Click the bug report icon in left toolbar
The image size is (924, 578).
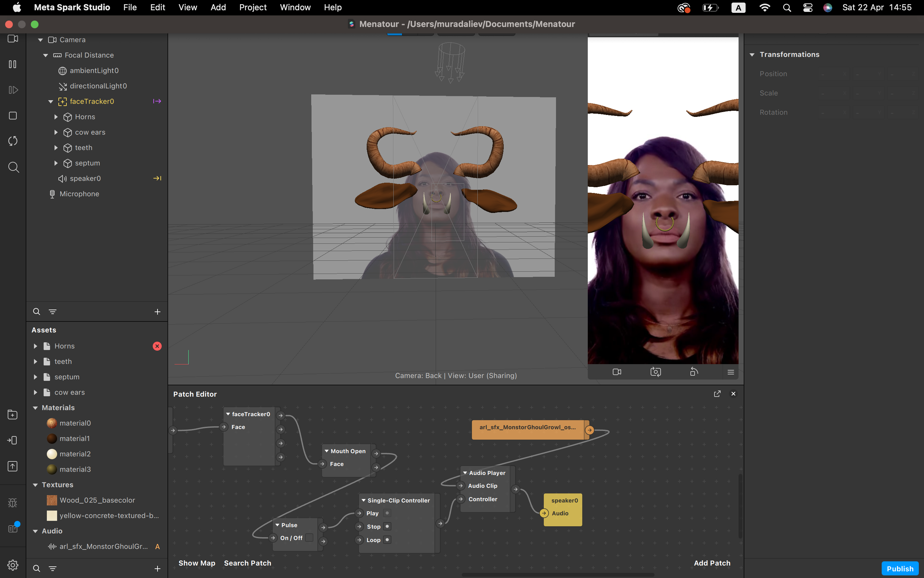click(13, 503)
